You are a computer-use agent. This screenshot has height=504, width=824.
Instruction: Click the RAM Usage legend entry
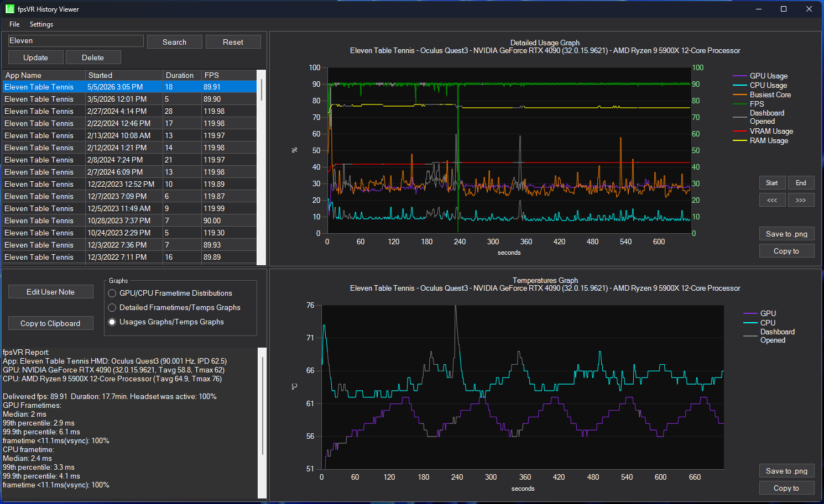(760, 140)
